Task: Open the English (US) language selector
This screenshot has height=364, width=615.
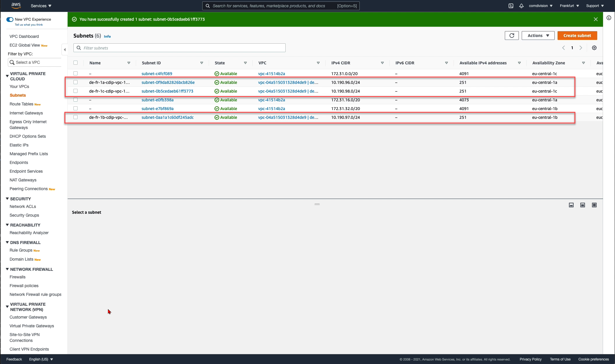Action: click(41, 359)
